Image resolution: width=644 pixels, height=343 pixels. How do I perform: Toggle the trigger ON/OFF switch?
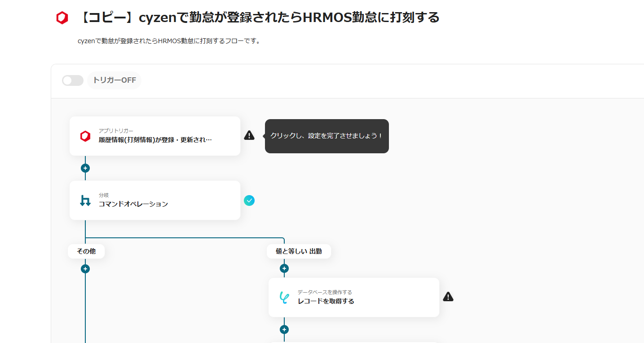73,80
